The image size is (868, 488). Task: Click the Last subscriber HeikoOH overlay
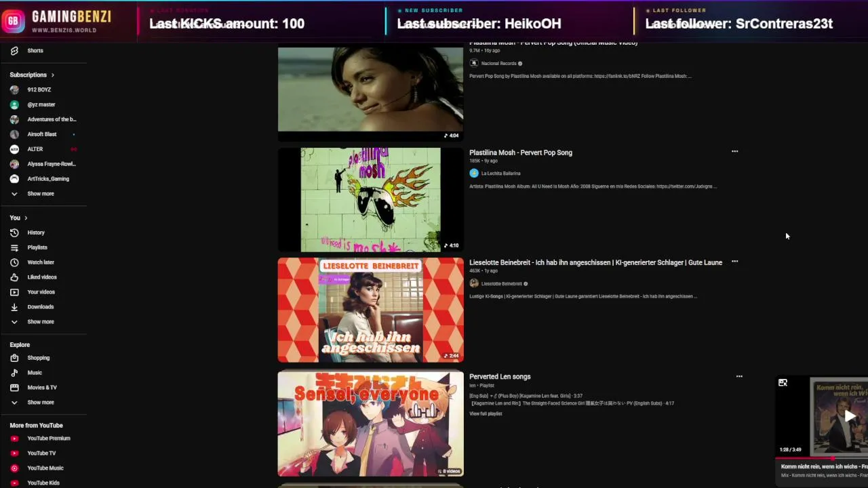click(479, 24)
